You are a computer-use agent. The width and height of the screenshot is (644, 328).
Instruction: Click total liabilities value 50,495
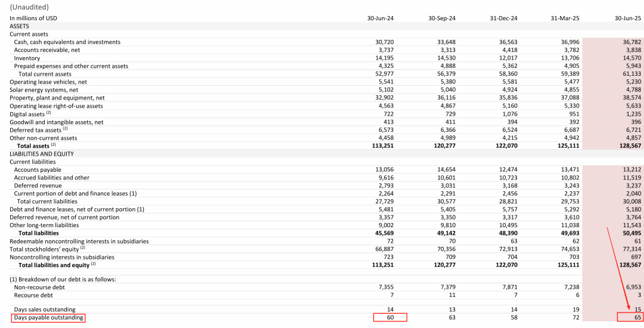[x=631, y=233]
